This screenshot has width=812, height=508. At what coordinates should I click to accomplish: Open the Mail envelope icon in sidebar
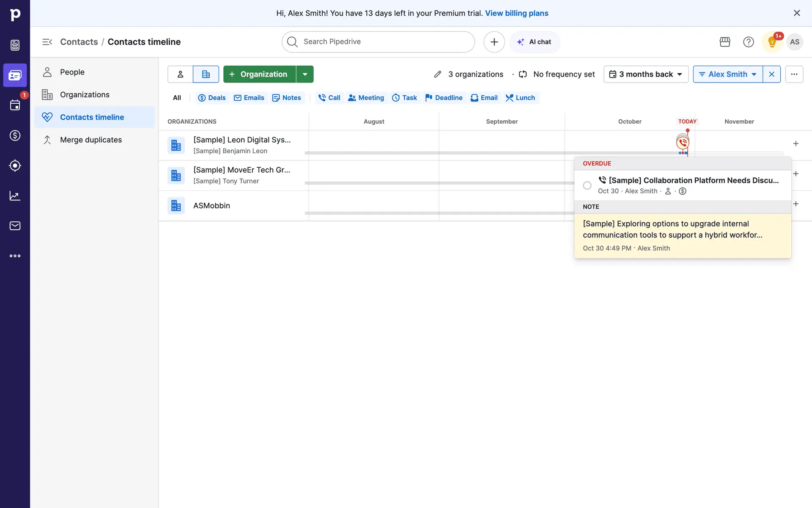[x=15, y=226]
